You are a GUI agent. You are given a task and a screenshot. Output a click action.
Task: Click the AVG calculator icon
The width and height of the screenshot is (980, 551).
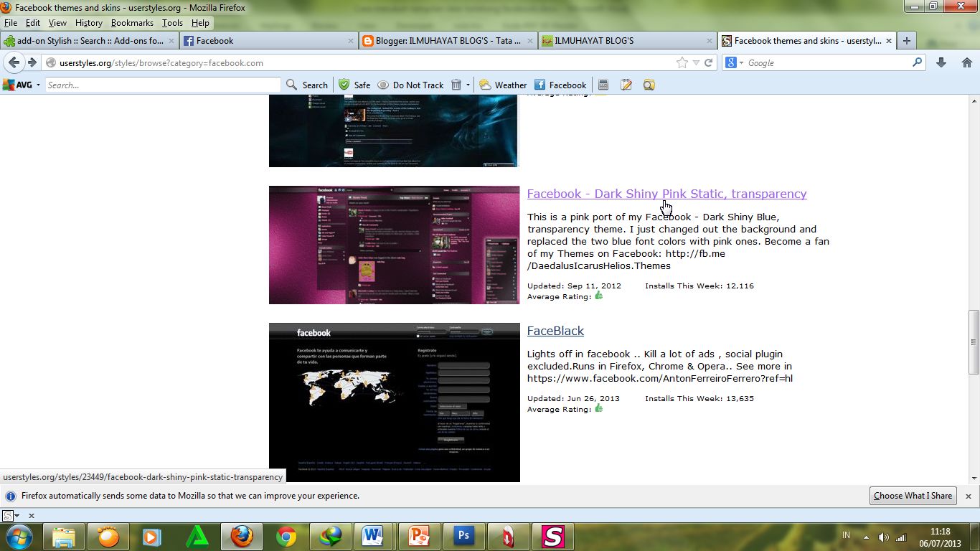603,85
